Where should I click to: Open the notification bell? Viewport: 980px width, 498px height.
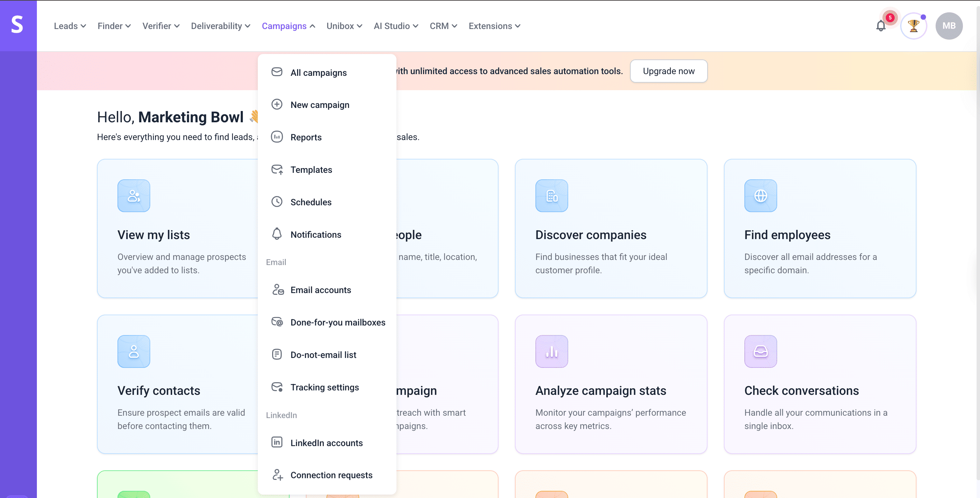[x=880, y=26]
